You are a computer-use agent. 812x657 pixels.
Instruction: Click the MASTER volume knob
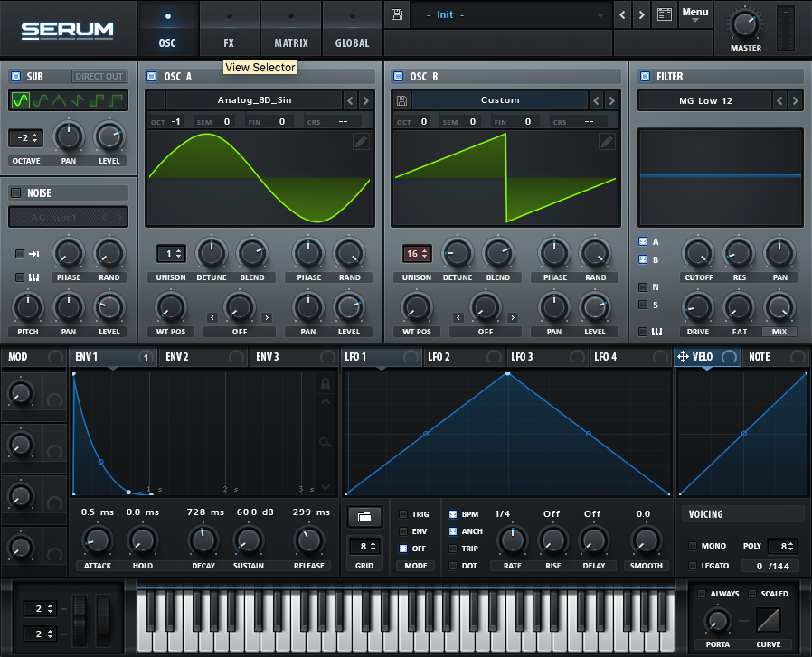(745, 23)
